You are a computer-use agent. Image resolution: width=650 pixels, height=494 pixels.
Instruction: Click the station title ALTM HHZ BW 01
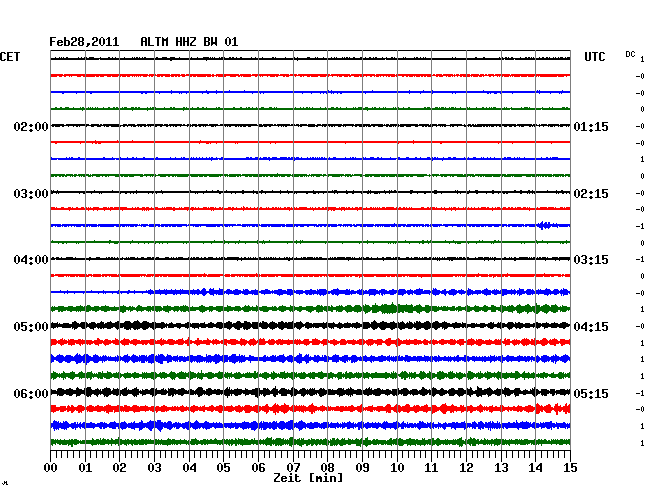pyautogui.click(x=189, y=42)
